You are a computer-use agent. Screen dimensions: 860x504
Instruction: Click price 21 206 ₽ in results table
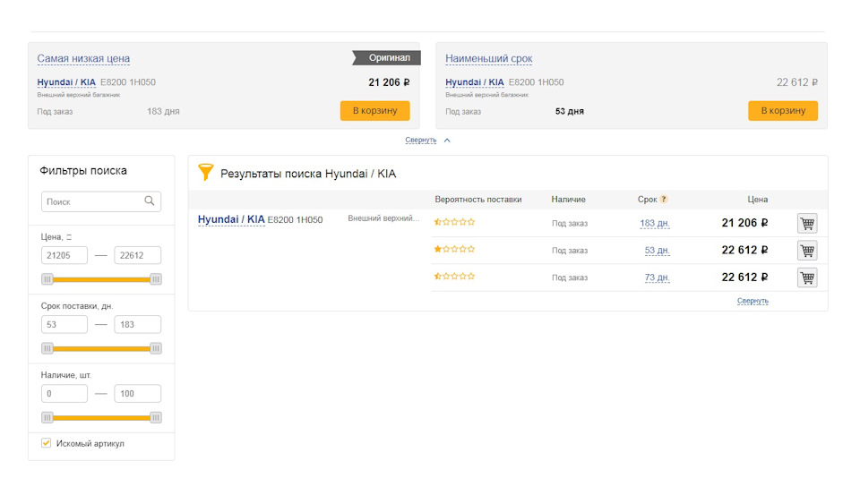tap(744, 223)
